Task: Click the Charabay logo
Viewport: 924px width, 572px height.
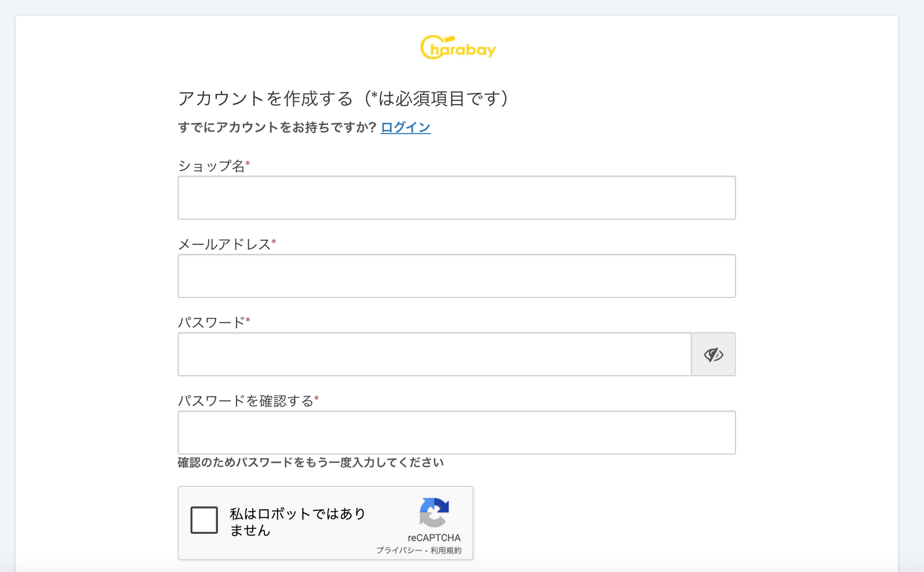Action: tap(458, 47)
